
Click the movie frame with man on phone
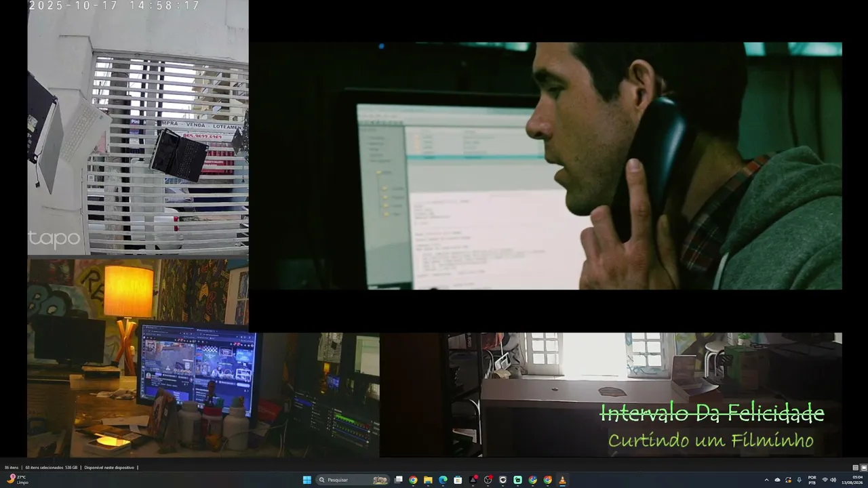click(x=546, y=166)
